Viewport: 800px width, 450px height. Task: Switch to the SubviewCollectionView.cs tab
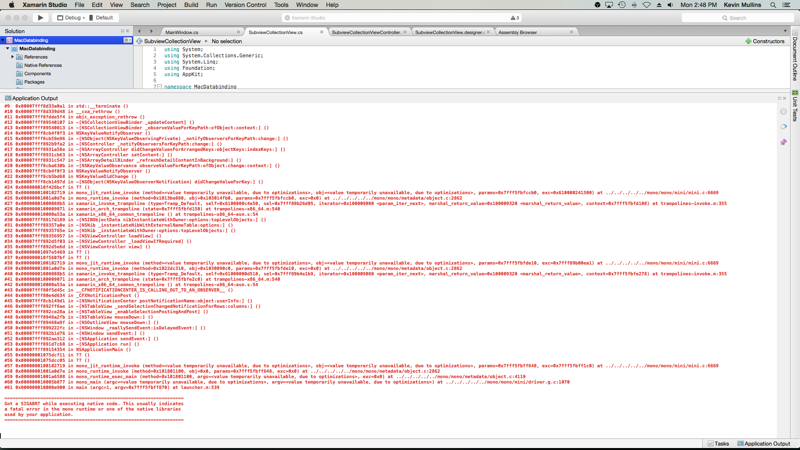pyautogui.click(x=276, y=32)
